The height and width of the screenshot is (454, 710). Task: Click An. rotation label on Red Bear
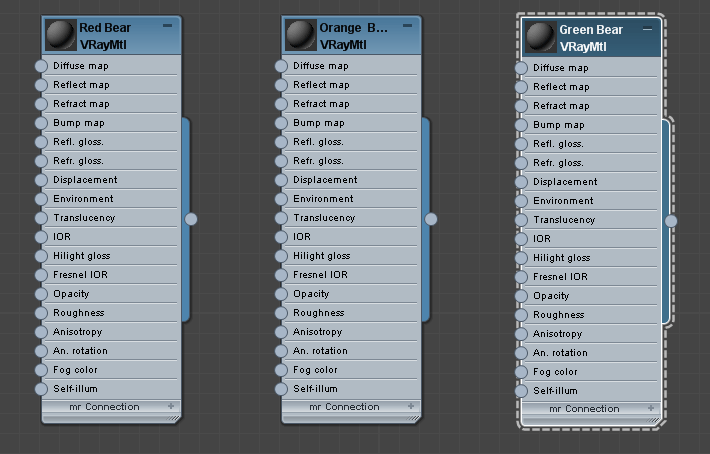tap(80, 351)
